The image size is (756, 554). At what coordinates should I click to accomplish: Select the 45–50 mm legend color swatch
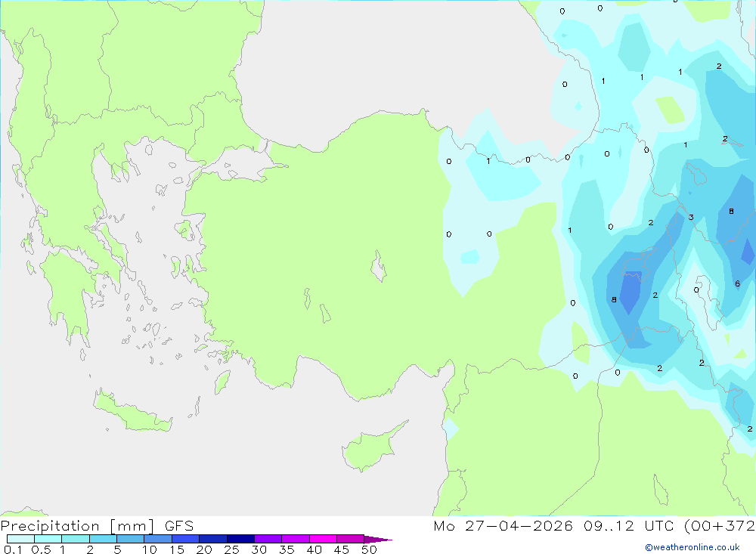click(x=350, y=539)
